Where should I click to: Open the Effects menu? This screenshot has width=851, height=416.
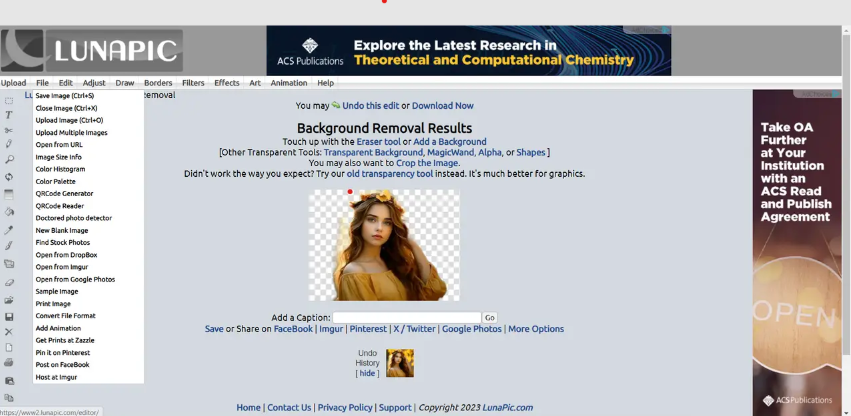[x=227, y=83]
